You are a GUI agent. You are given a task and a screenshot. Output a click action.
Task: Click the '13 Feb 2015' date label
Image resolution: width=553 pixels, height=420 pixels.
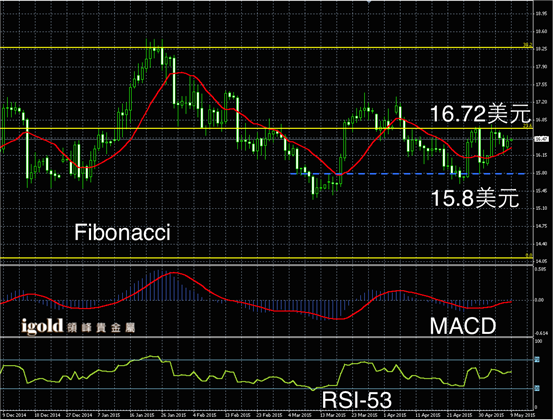[x=237, y=415]
